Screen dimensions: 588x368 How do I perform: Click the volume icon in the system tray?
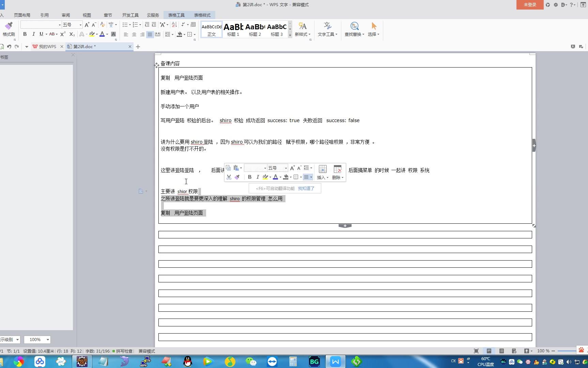pyautogui.click(x=569, y=362)
